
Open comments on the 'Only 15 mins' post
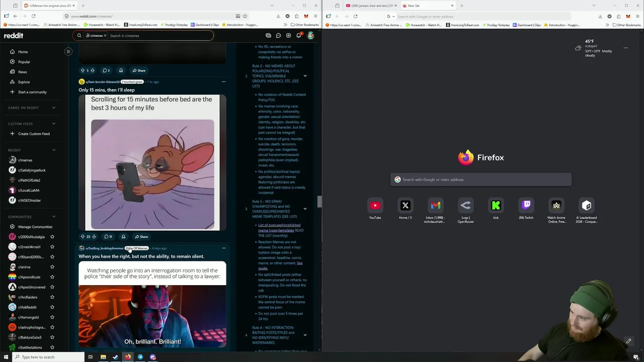(108, 237)
